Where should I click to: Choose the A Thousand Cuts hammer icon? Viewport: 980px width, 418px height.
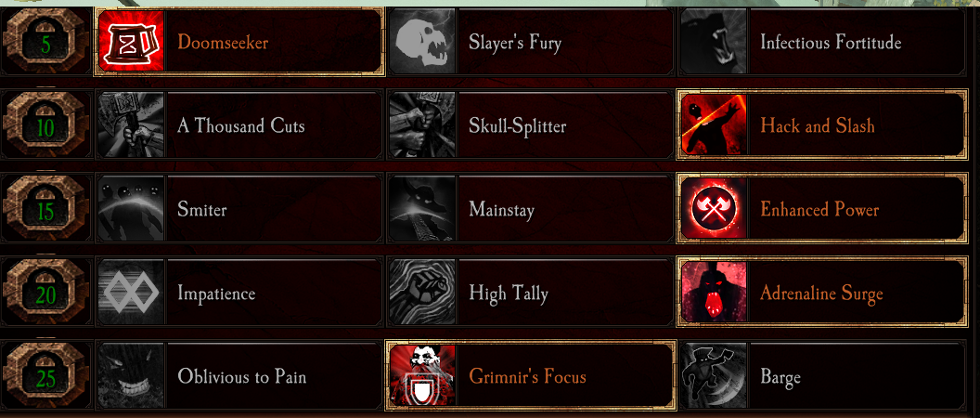coord(131,125)
